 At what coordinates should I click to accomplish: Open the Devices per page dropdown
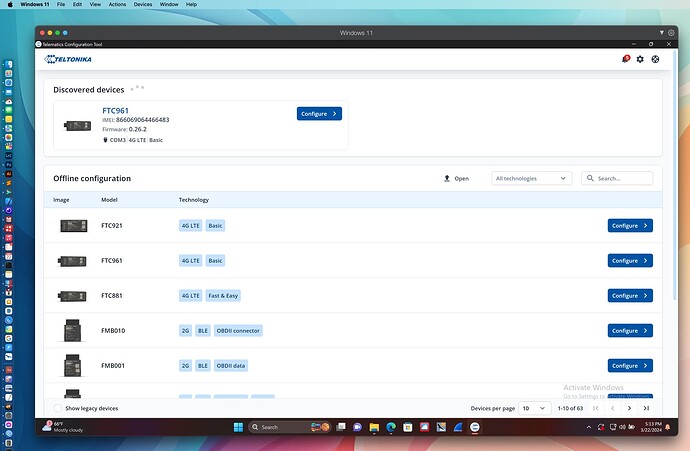[x=534, y=408]
